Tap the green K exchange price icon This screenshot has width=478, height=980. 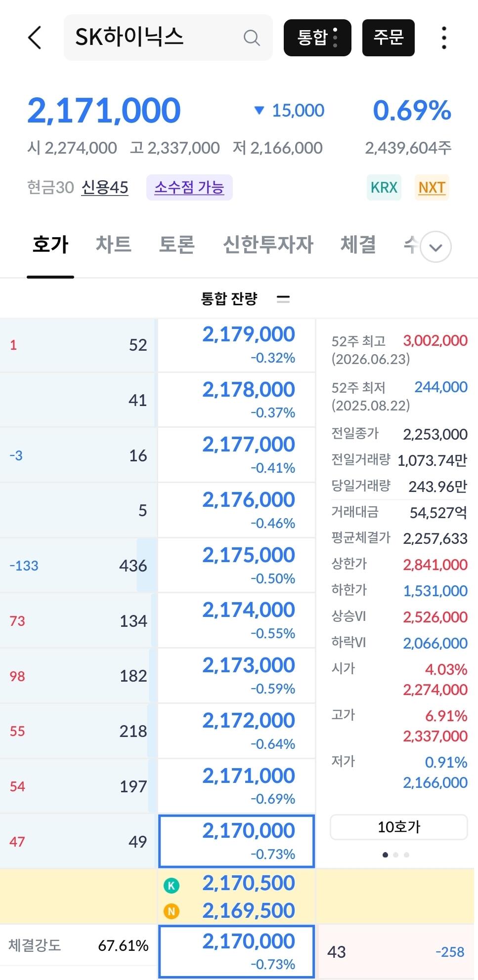pyautogui.click(x=172, y=886)
